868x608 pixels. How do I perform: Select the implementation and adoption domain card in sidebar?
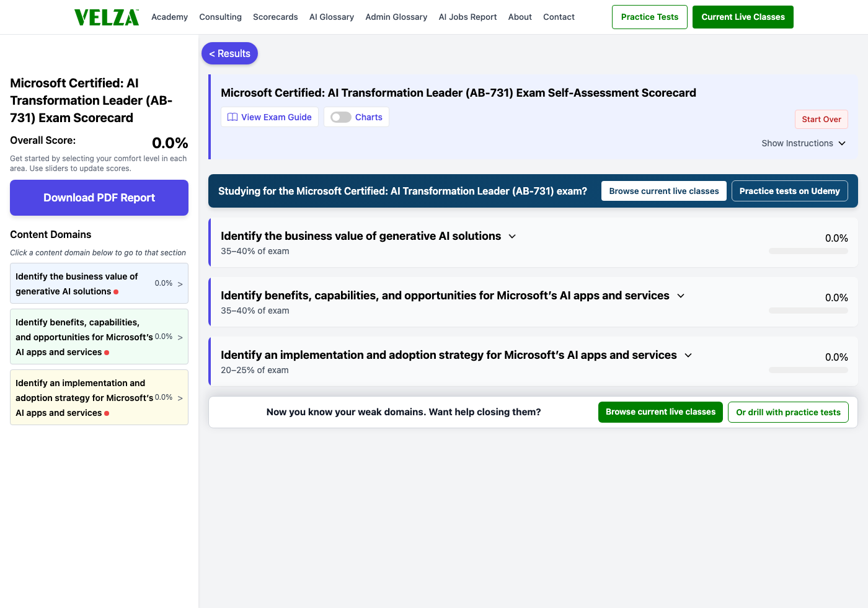pyautogui.click(x=99, y=397)
